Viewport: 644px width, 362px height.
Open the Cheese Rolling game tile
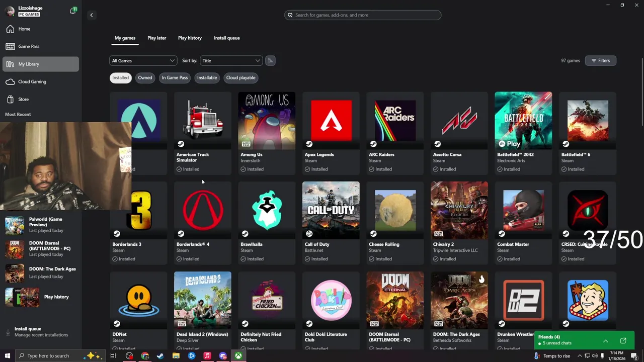pos(395,223)
